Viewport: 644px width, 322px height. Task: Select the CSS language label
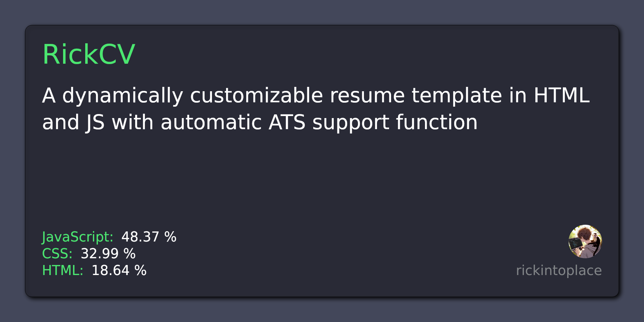(x=57, y=254)
